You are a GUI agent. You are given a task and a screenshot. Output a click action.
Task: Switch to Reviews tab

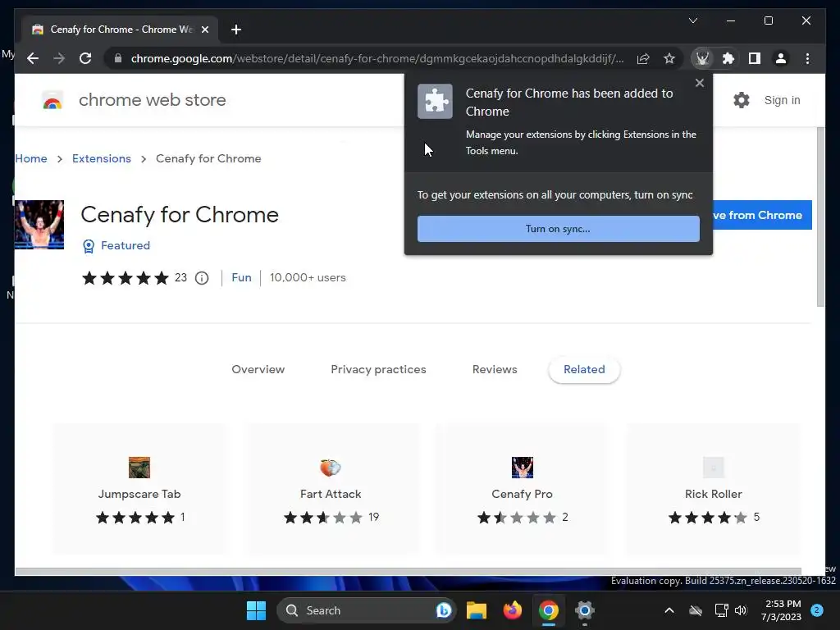click(495, 369)
